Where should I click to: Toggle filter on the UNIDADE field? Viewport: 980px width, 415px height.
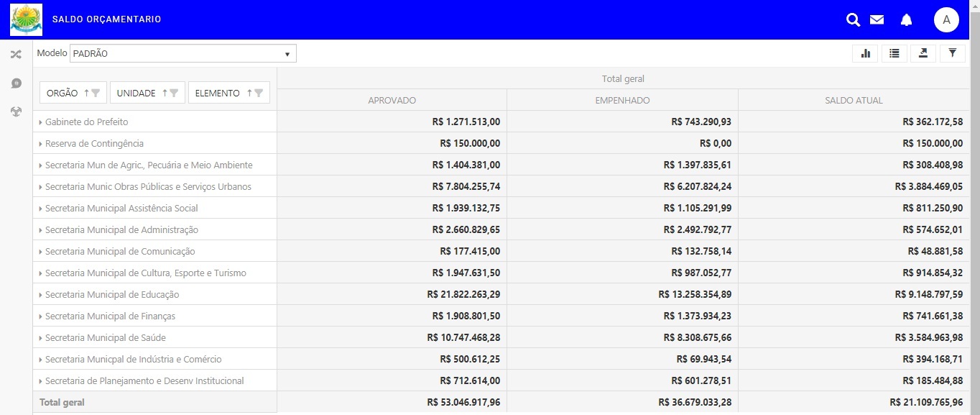(x=174, y=93)
